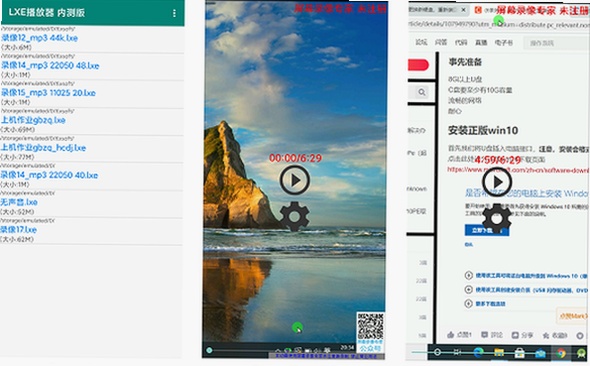Open 论坛 nav item on web page
Image resolution: width=590 pixels, height=366 pixels.
[421, 43]
